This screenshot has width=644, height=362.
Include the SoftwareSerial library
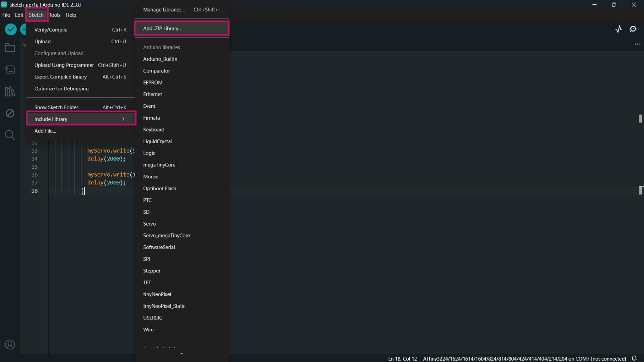click(182, 247)
